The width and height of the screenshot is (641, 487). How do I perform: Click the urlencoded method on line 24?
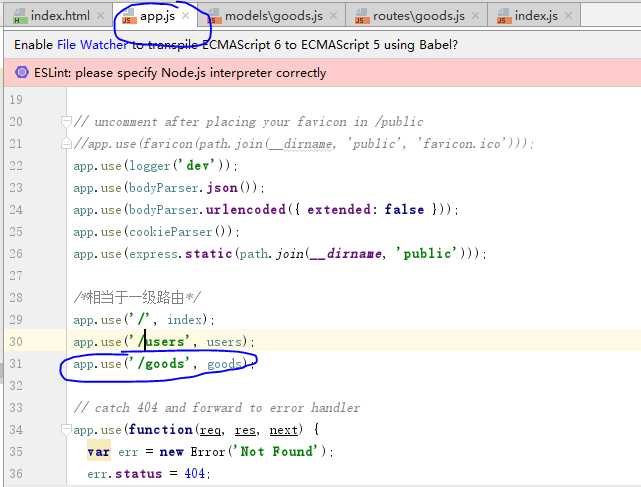click(246, 209)
